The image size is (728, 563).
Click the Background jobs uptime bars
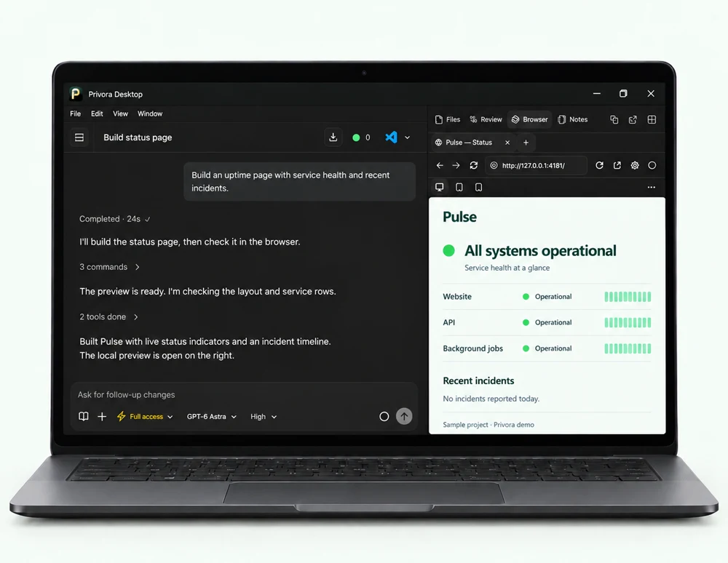[x=628, y=348]
